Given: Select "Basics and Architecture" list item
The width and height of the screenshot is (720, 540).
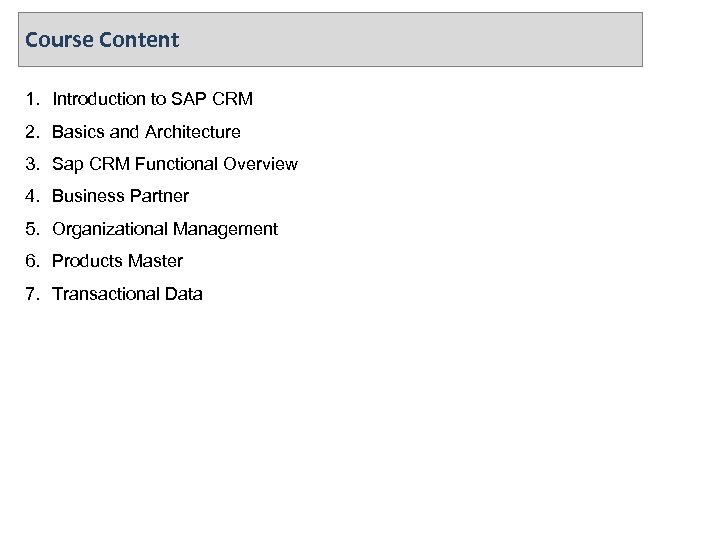Looking at the screenshot, I should 146,132.
